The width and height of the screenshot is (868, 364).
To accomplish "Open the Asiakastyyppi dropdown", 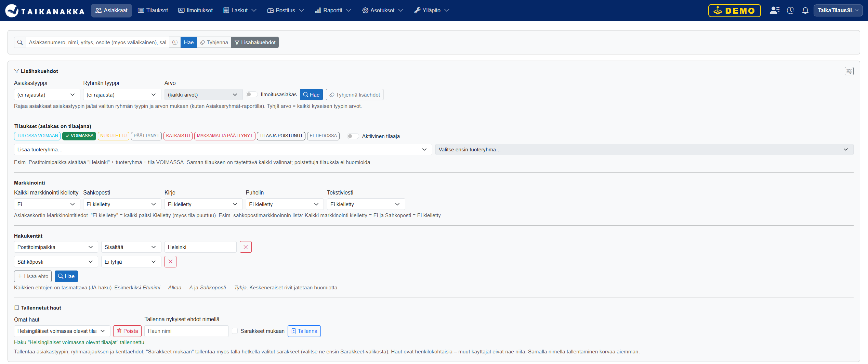I will point(47,95).
